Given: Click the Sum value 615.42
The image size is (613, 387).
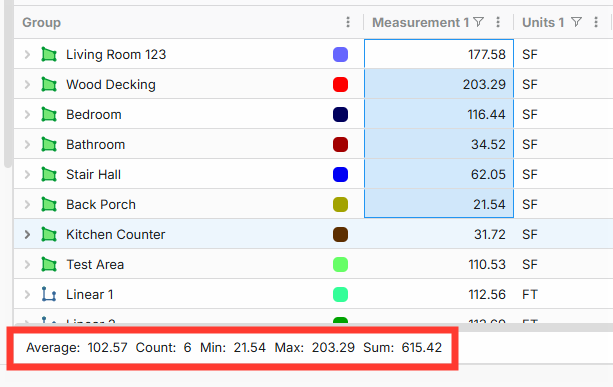Looking at the screenshot, I should pyautogui.click(x=422, y=348).
